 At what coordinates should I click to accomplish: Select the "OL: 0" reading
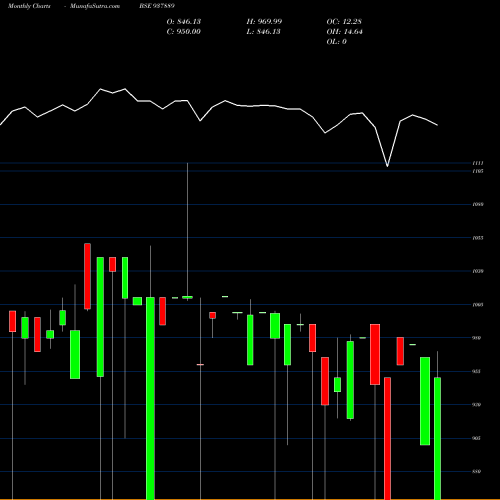(x=336, y=42)
